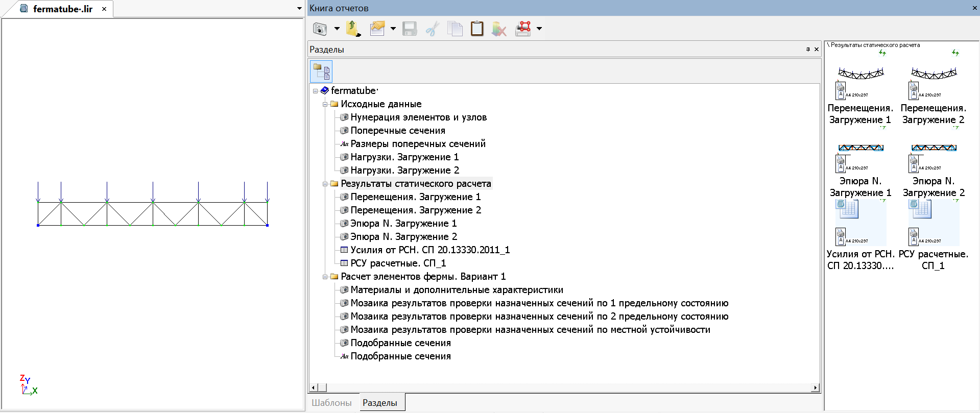Click the clipboard paste icon
The height and width of the screenshot is (413, 980).
477,29
